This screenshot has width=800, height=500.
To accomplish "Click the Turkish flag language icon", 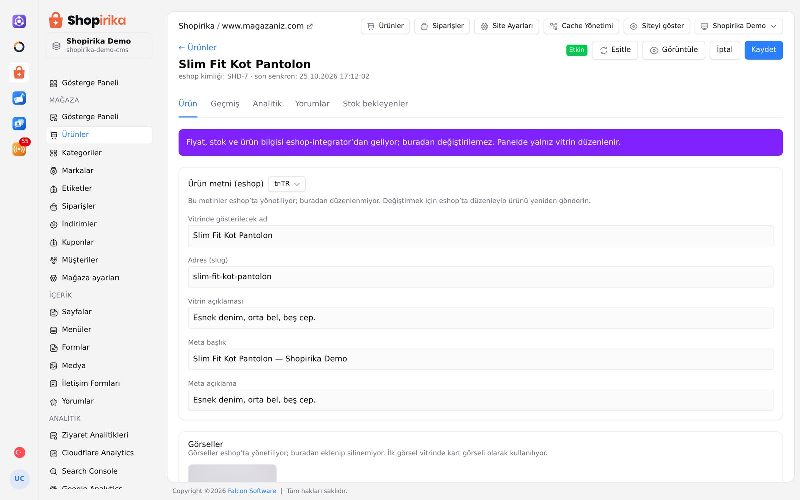I will tap(19, 452).
